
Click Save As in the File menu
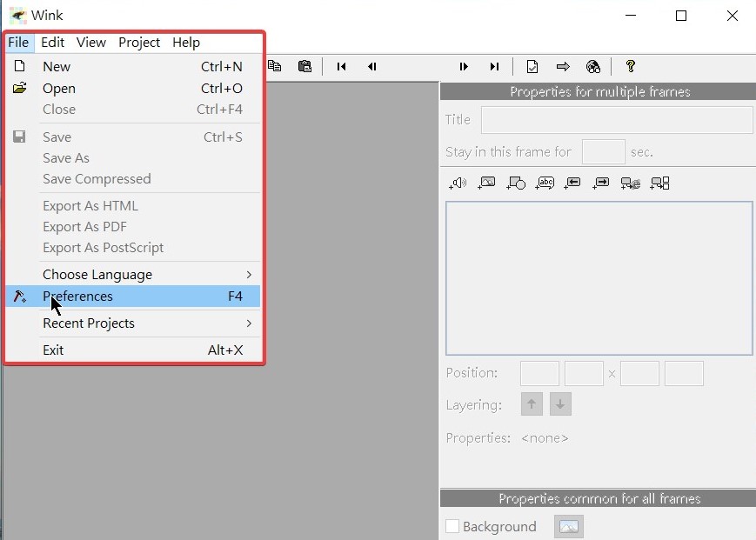point(133,158)
